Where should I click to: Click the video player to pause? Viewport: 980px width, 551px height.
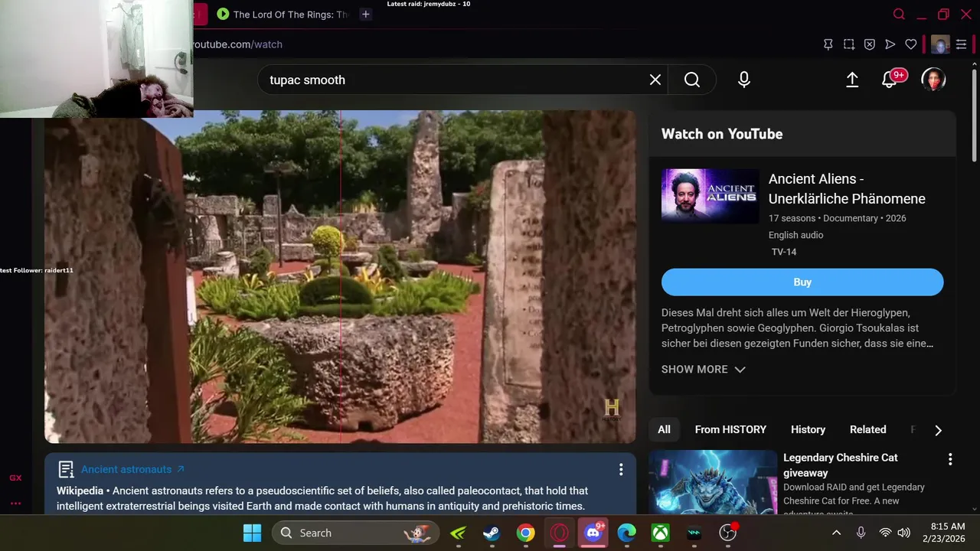pyautogui.click(x=340, y=276)
